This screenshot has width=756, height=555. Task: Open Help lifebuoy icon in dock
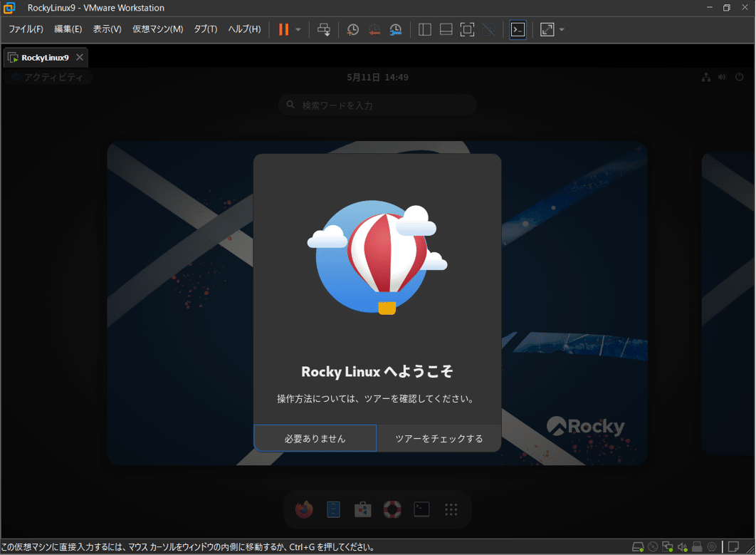tap(392, 509)
